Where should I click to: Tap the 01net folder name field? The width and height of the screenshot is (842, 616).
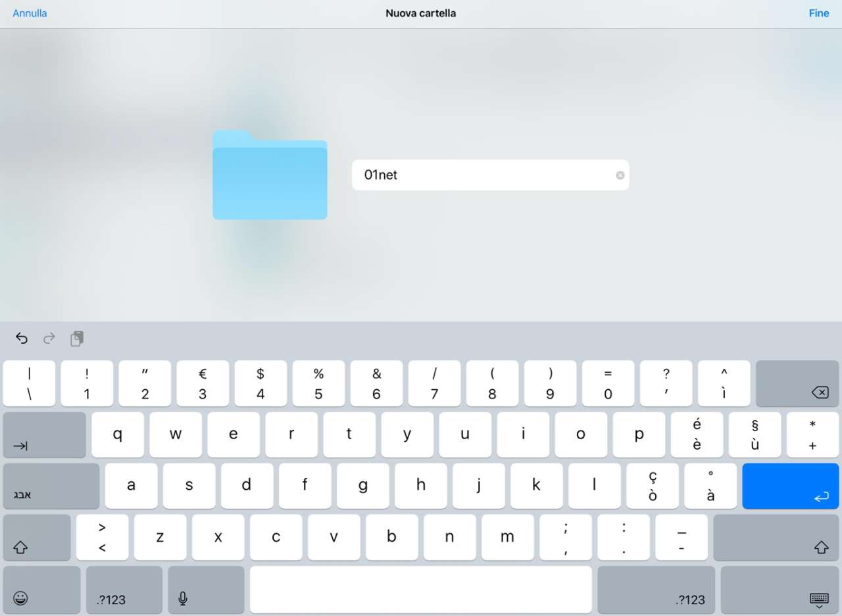pyautogui.click(x=490, y=175)
